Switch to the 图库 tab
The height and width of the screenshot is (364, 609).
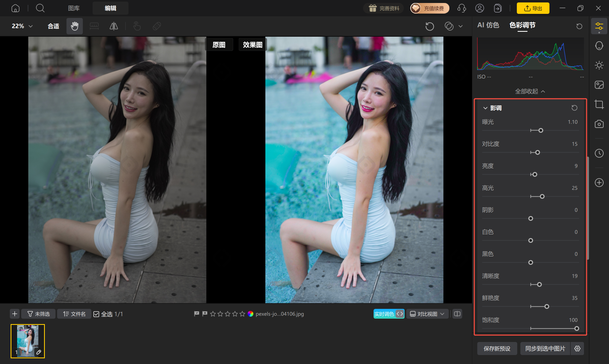[x=74, y=8]
